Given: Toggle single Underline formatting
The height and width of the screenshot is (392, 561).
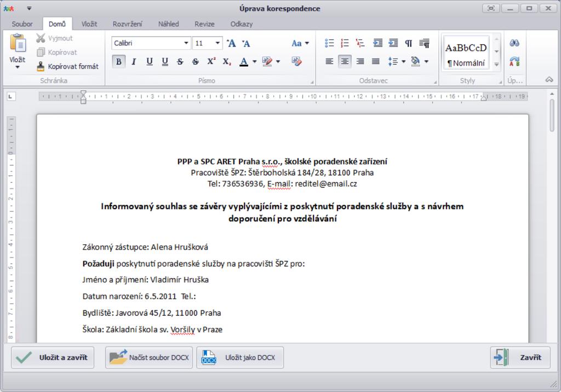Looking at the screenshot, I should (x=150, y=61).
